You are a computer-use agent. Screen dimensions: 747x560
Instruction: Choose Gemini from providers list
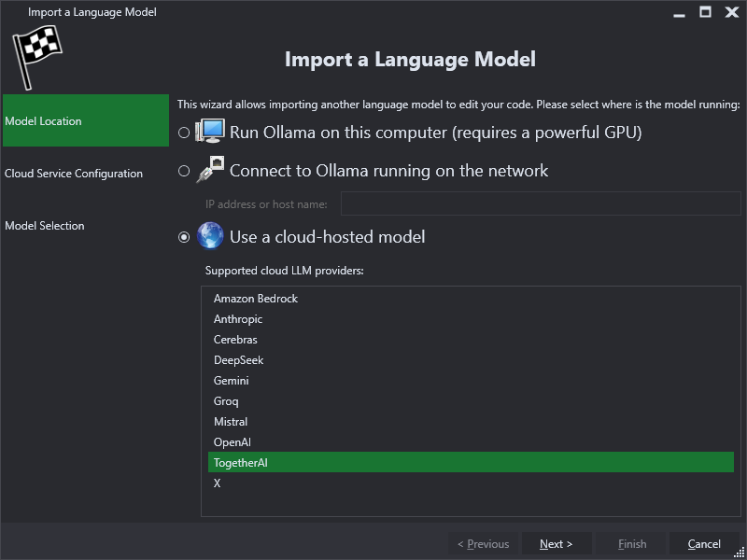coord(471,381)
